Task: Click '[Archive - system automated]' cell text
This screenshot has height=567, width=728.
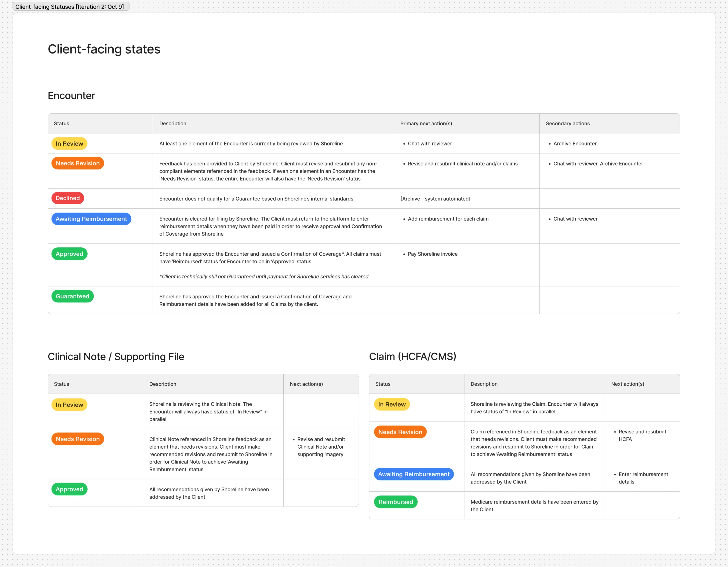Action: tap(435, 199)
